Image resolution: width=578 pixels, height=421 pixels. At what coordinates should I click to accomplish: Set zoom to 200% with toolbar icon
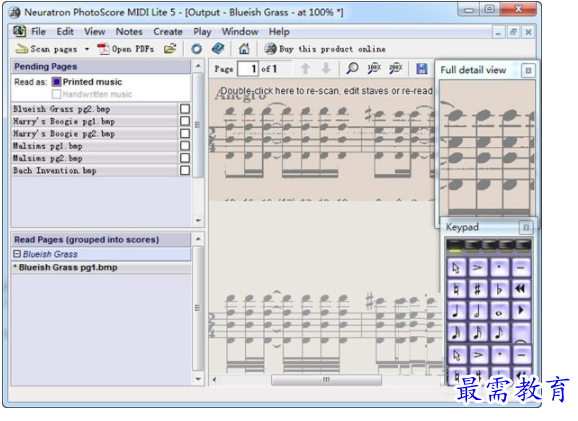tap(396, 68)
